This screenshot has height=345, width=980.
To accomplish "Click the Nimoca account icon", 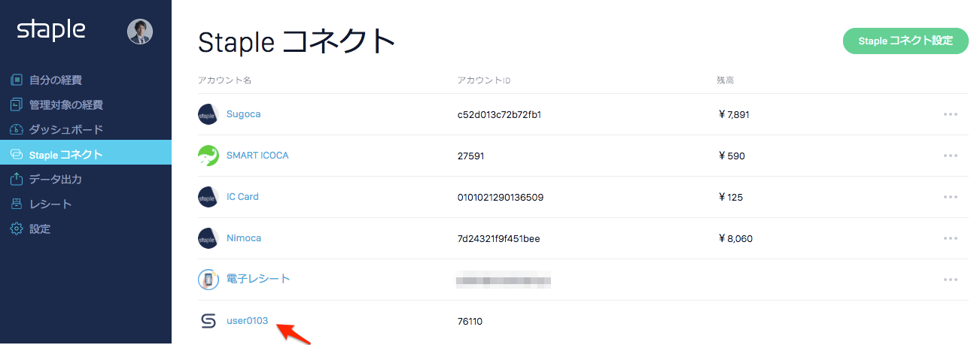I will pos(208,238).
